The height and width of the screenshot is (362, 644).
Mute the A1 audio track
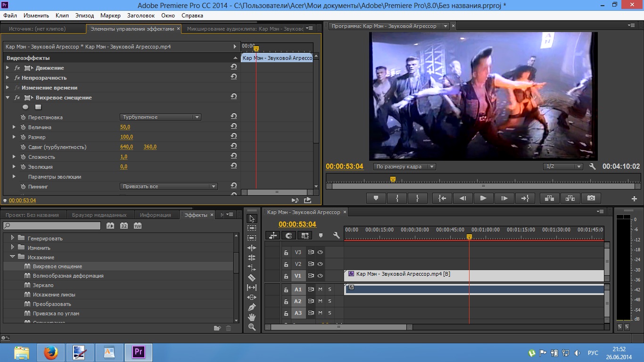[320, 289]
